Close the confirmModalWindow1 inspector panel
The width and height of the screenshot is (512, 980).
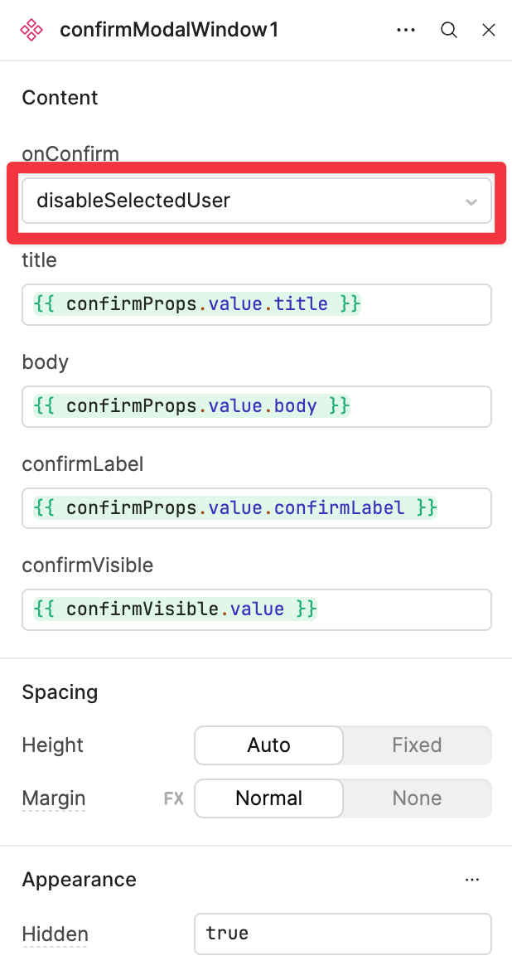click(489, 30)
